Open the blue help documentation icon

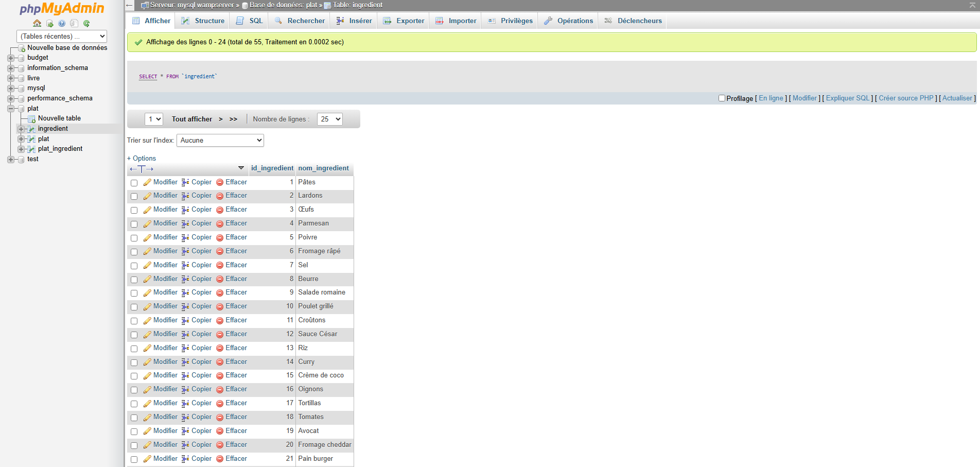click(62, 23)
